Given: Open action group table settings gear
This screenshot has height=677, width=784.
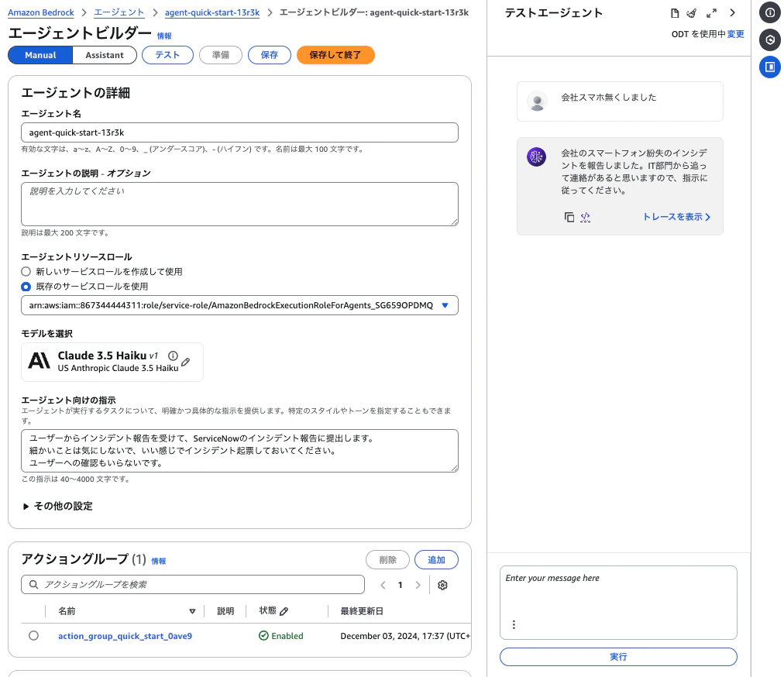Looking at the screenshot, I should (x=442, y=585).
